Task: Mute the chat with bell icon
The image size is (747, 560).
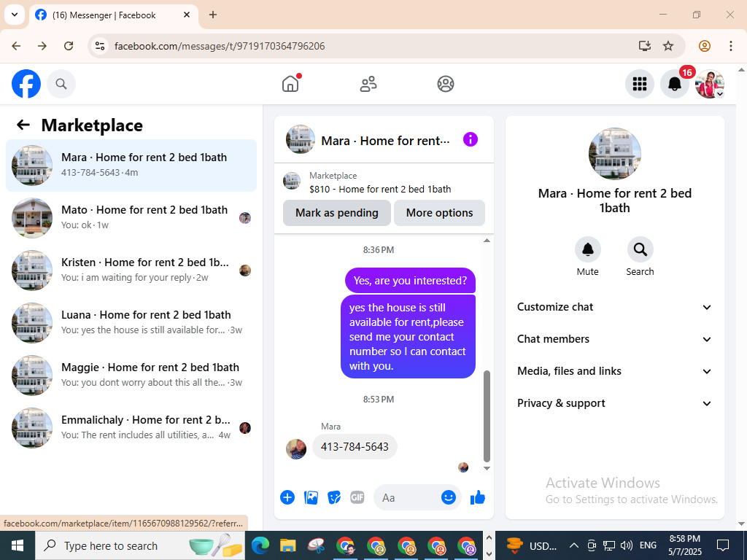Action: tap(587, 249)
